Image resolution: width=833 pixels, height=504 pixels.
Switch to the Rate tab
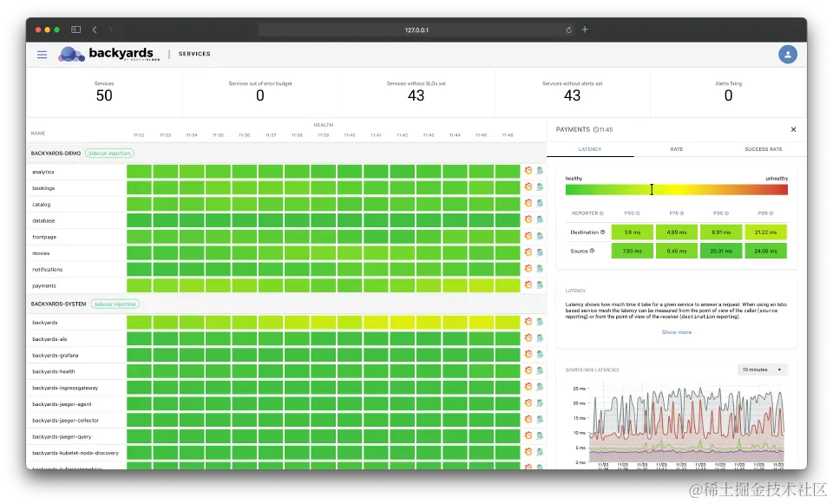pyautogui.click(x=676, y=149)
